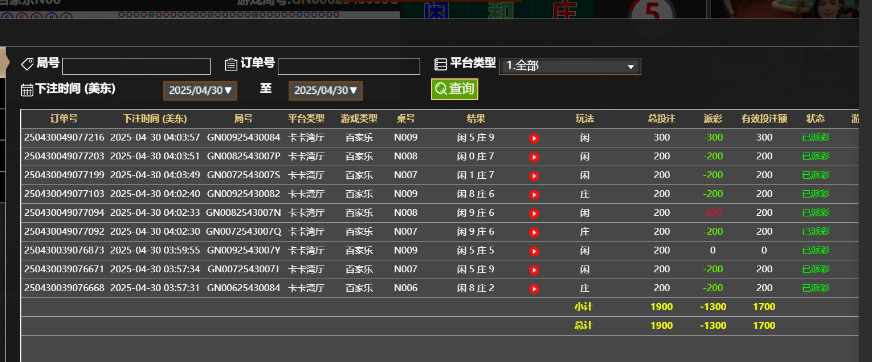Click the 总计 grand total label
Image resolution: width=872 pixels, height=362 pixels.
pos(583,325)
